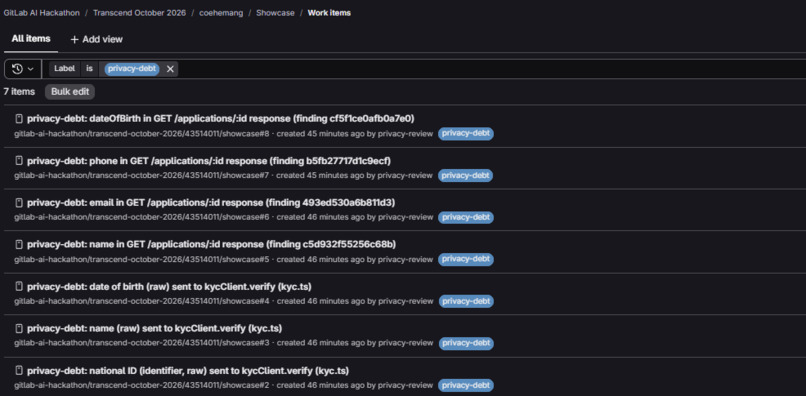Click the showcase#8 reference text
The image size is (806, 396).
(141, 134)
